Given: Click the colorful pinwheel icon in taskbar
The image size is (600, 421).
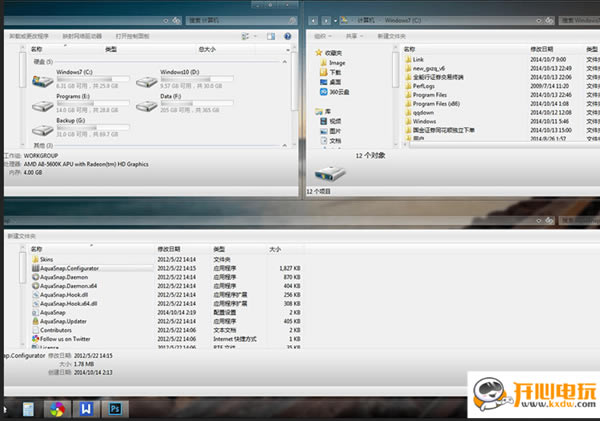Looking at the screenshot, I should (57, 409).
